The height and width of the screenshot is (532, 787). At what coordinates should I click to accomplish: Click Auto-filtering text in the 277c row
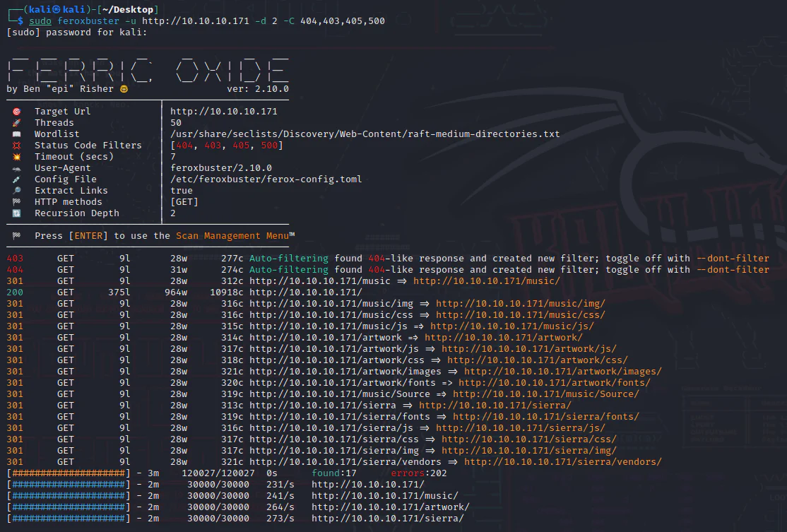coord(289,259)
